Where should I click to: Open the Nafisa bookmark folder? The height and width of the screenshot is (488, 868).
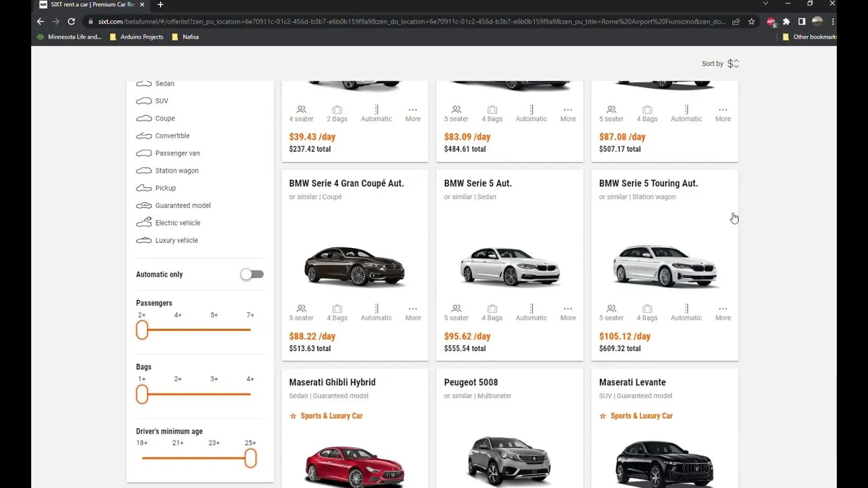186,37
